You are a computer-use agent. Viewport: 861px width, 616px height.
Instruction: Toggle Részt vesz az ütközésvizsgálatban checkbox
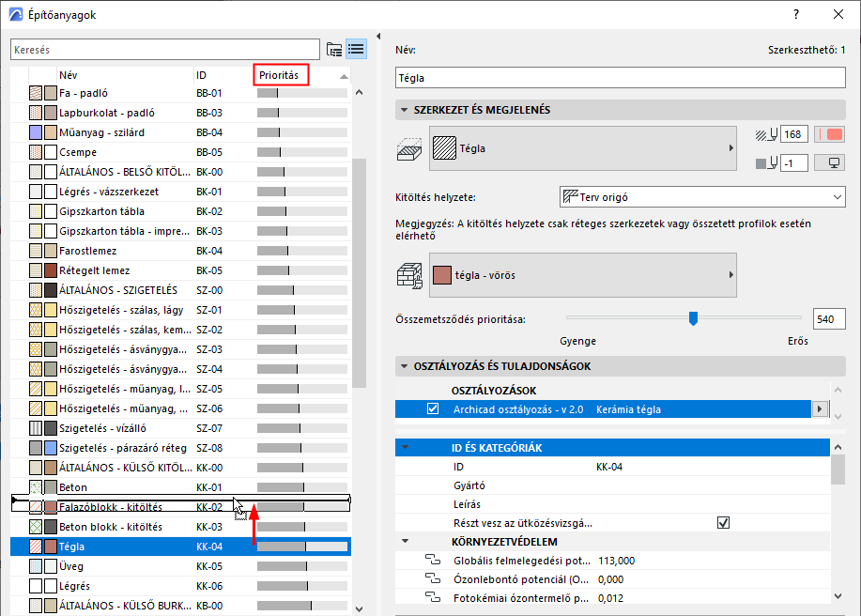coord(723,523)
